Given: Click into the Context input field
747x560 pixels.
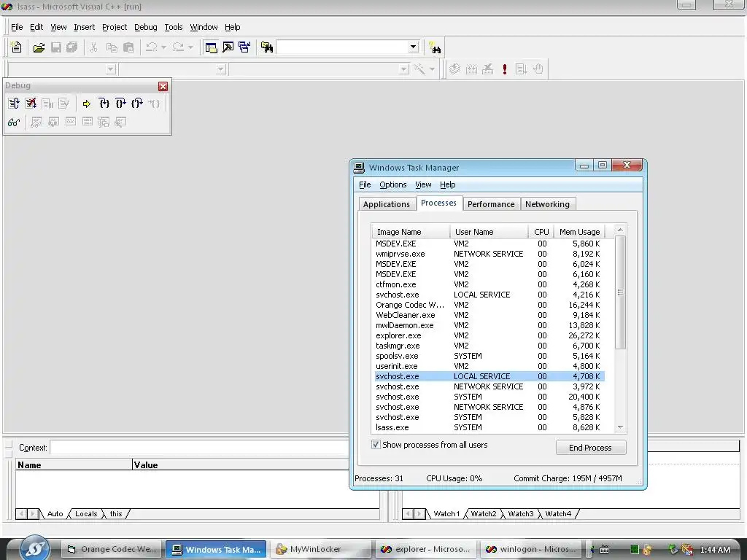Looking at the screenshot, I should pyautogui.click(x=200, y=448).
